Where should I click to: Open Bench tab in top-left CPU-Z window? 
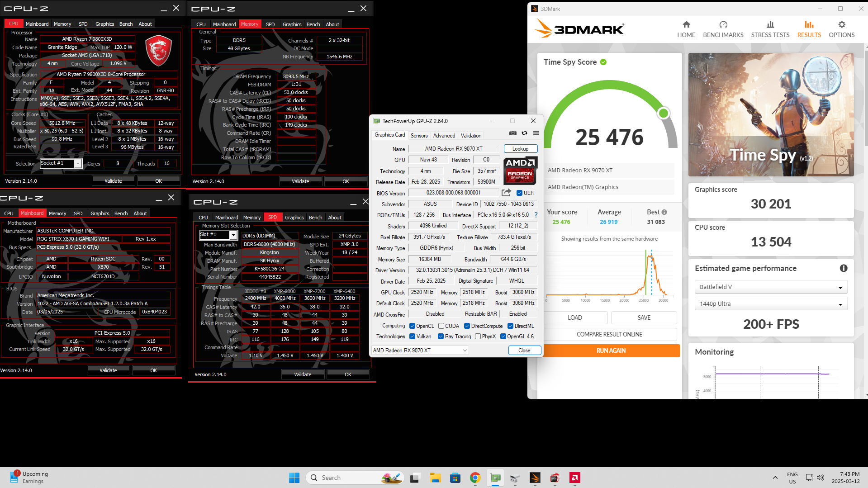(x=126, y=24)
